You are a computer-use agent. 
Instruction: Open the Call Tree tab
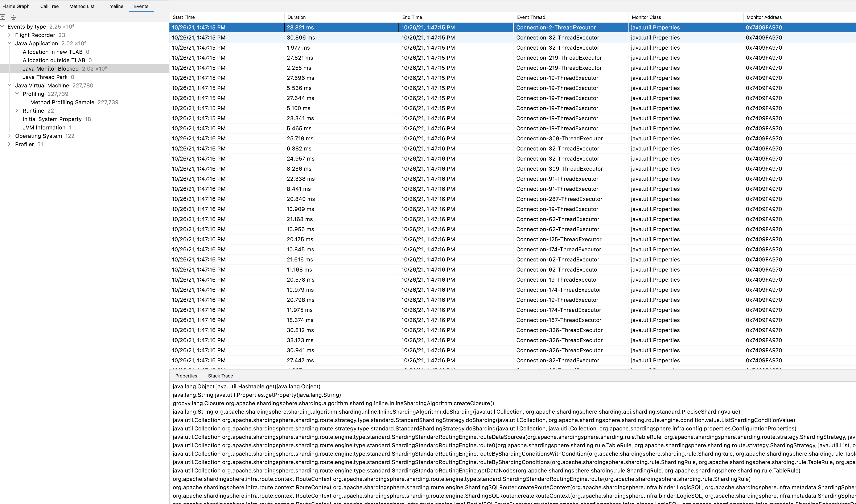49,7
